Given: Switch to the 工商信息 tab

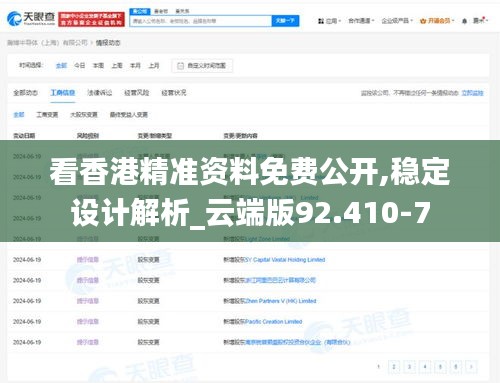Looking at the screenshot, I should [x=62, y=93].
